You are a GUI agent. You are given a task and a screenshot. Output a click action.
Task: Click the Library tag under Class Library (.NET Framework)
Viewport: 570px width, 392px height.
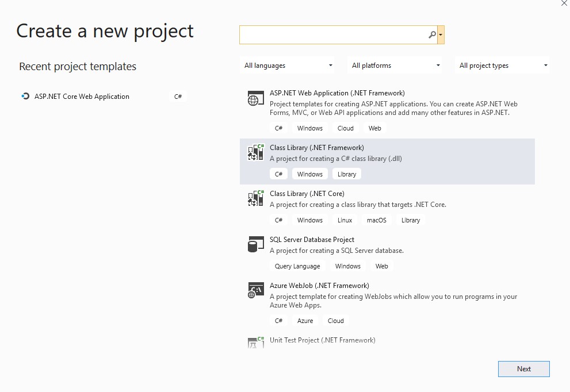tap(347, 174)
